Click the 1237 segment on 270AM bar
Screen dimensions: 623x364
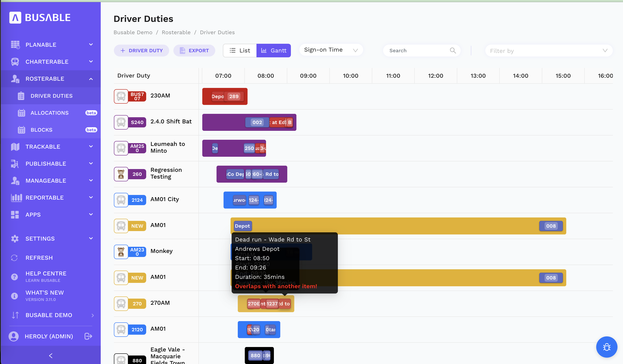pos(272,304)
